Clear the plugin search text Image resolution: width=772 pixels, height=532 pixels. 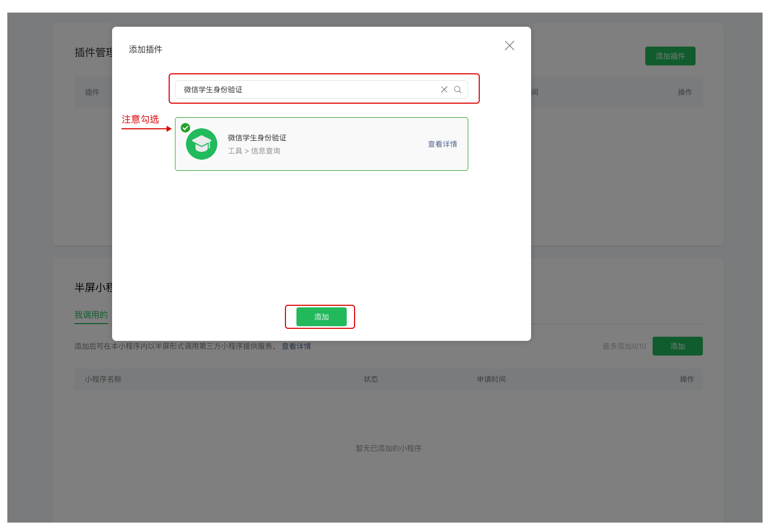[444, 90]
